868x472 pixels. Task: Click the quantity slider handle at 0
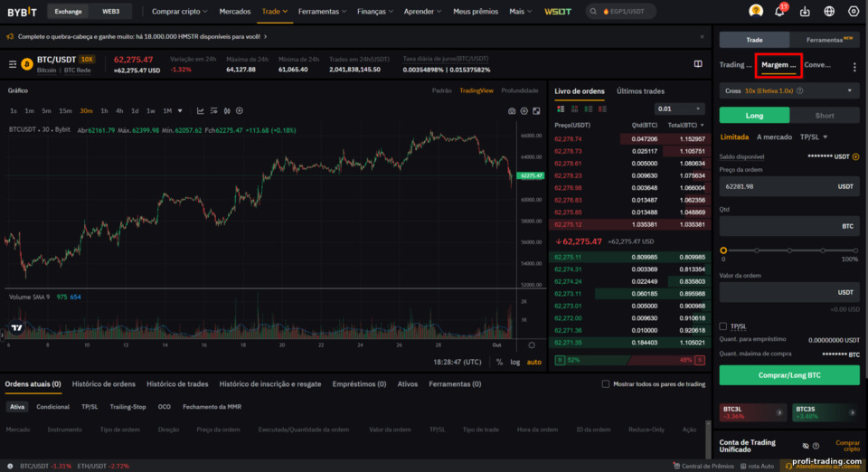723,250
